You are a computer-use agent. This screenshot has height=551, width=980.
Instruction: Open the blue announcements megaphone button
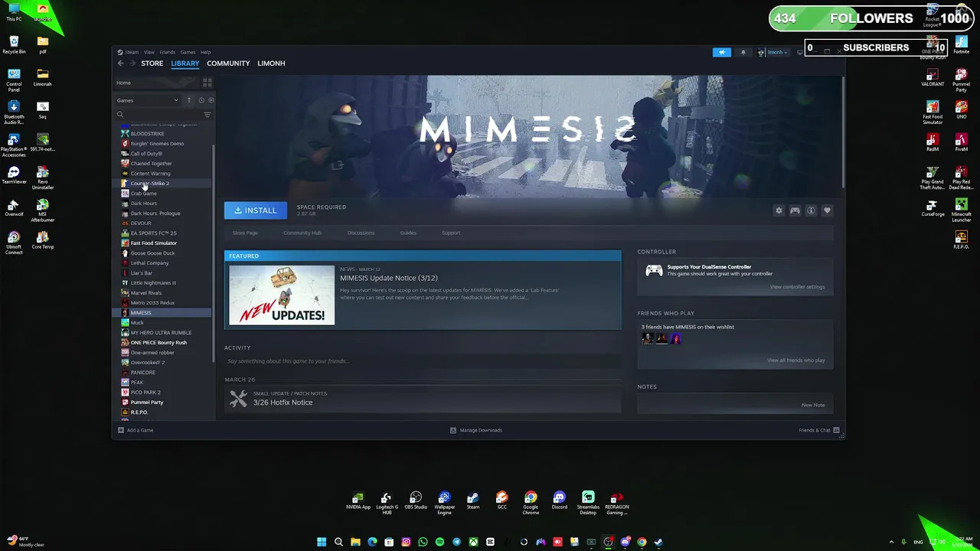pyautogui.click(x=722, y=52)
